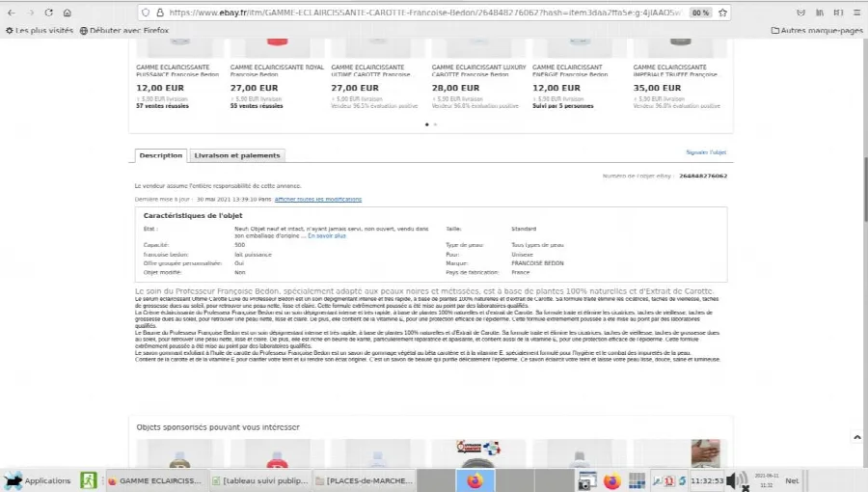Open the Firefox library icon
This screenshot has height=492, width=868.
pos(819,13)
